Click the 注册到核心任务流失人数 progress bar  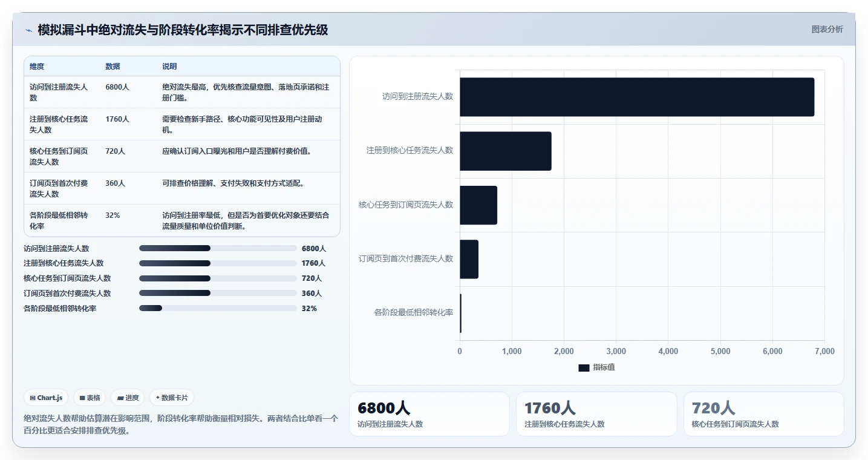[218, 263]
